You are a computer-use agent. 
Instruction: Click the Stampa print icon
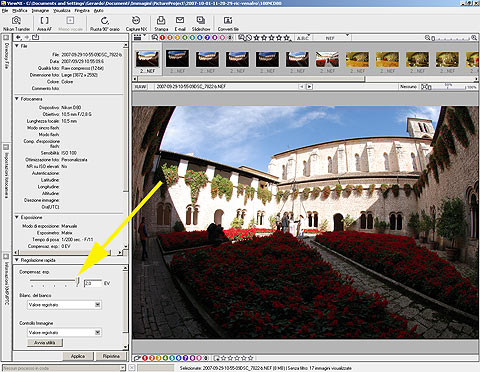point(161,24)
